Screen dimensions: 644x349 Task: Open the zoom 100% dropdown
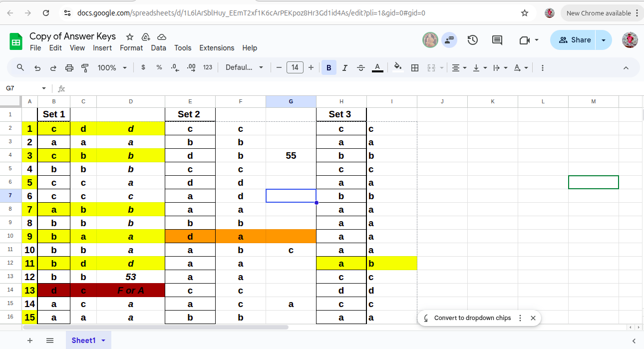point(112,67)
